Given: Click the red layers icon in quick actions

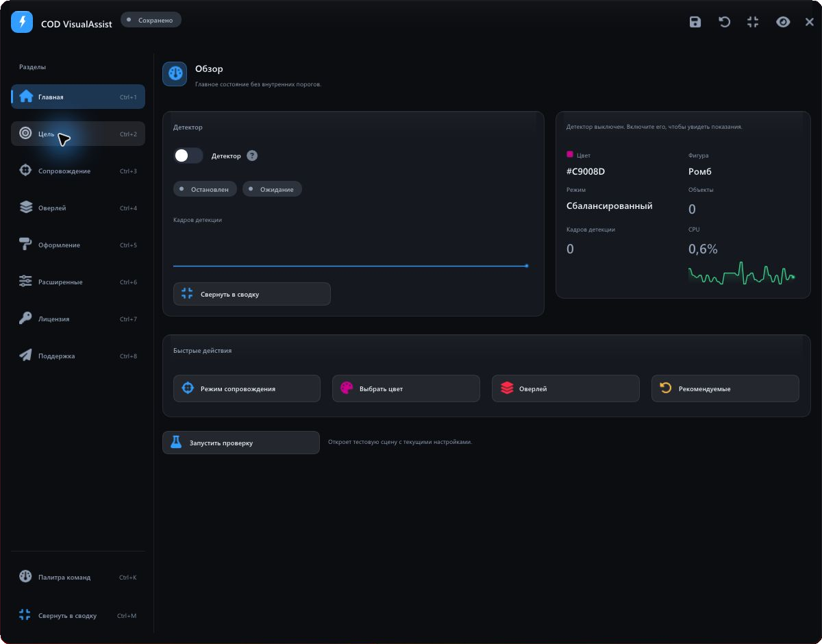Looking at the screenshot, I should pyautogui.click(x=507, y=388).
